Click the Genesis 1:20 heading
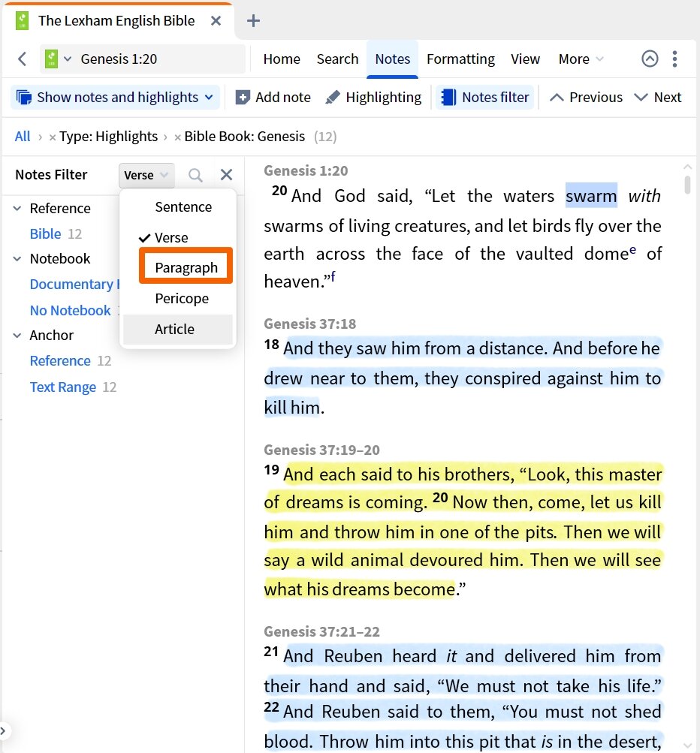This screenshot has height=753, width=700. (306, 170)
